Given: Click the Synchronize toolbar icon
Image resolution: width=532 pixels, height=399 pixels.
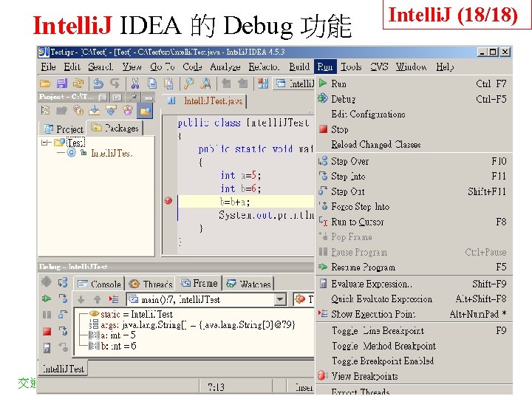Looking at the screenshot, I should (78, 83).
